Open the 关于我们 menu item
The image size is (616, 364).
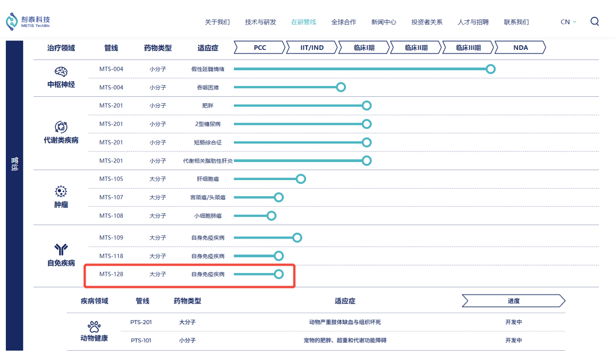click(217, 22)
